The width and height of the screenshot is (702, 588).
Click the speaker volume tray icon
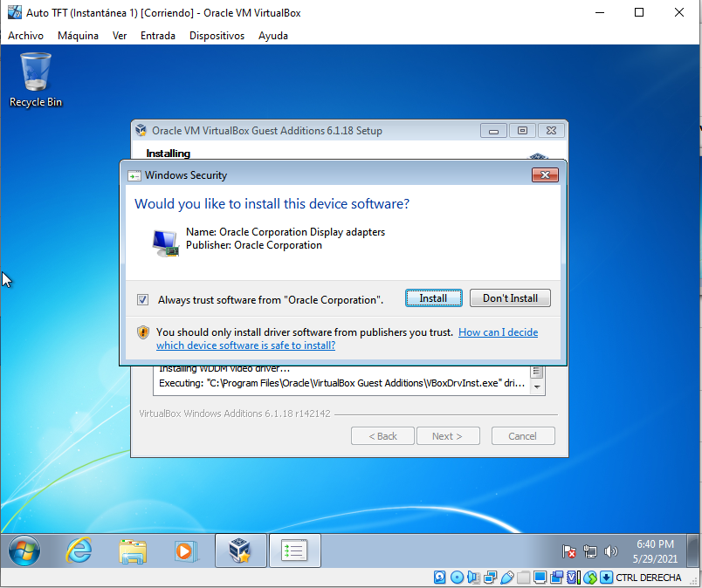pos(611,551)
